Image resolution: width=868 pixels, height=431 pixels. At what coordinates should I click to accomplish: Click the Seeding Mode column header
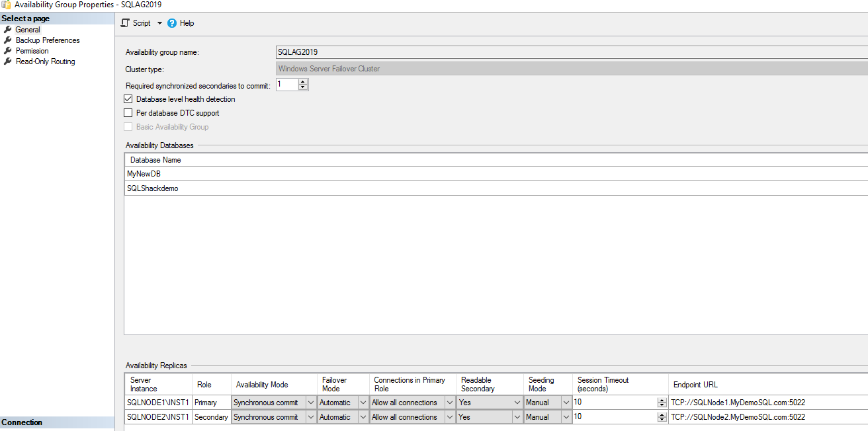click(x=548, y=384)
